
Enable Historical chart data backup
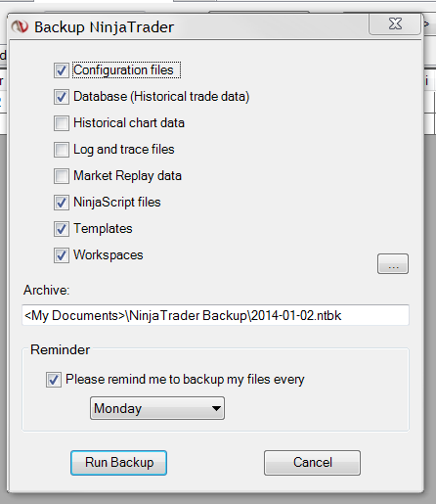62,123
